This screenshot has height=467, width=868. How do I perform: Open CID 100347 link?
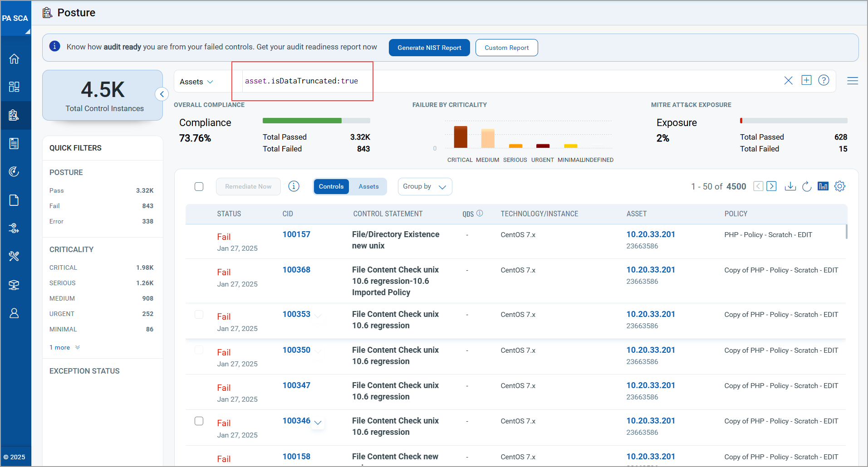click(x=296, y=385)
